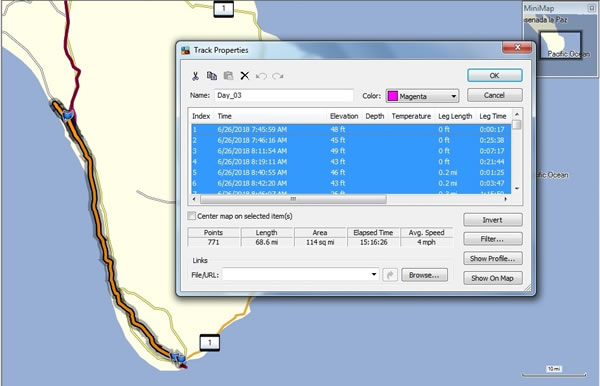Click the Copy icon in toolbar
The width and height of the screenshot is (600, 386).
212,76
